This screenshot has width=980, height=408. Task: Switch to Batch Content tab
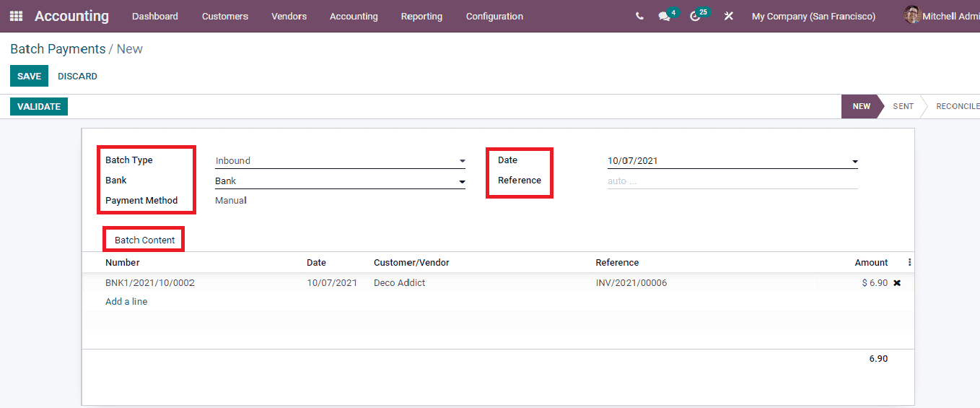[144, 240]
